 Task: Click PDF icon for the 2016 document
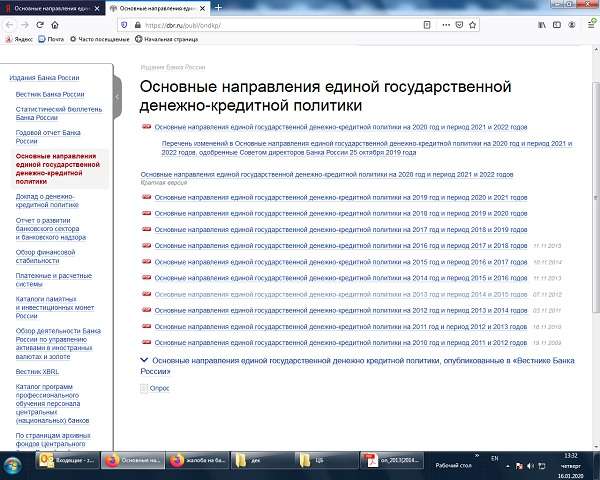click(x=147, y=245)
